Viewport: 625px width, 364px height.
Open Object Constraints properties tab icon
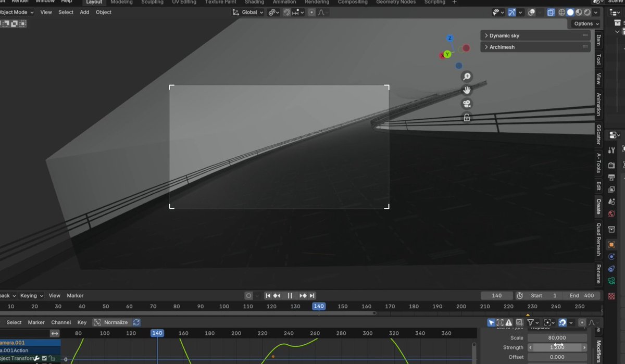point(612,269)
